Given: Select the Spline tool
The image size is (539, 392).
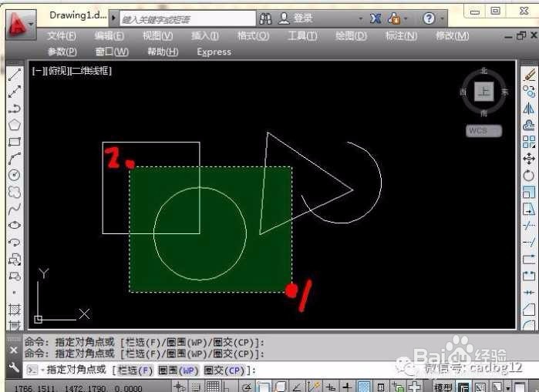Looking at the screenshot, I should [x=15, y=209].
